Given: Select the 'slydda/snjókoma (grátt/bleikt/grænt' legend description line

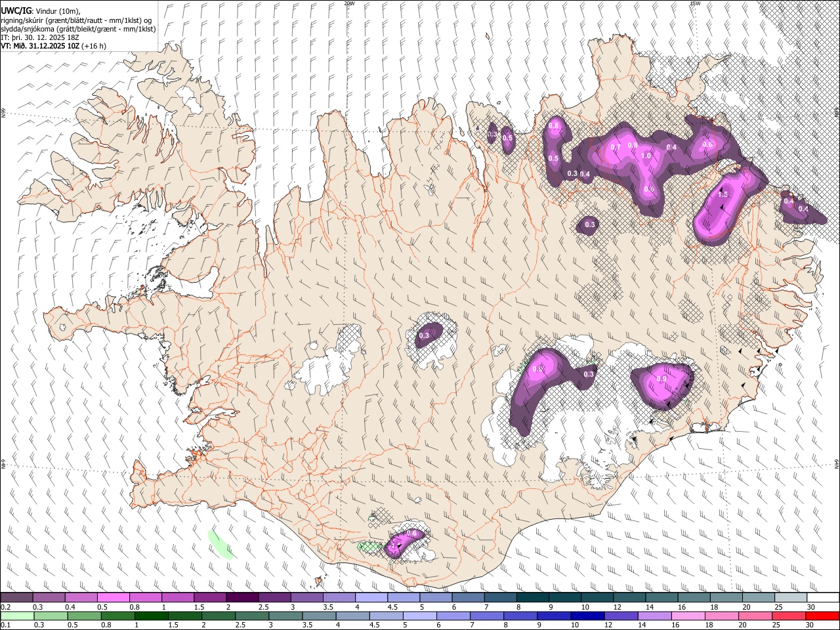Looking at the screenshot, I should (77, 29).
